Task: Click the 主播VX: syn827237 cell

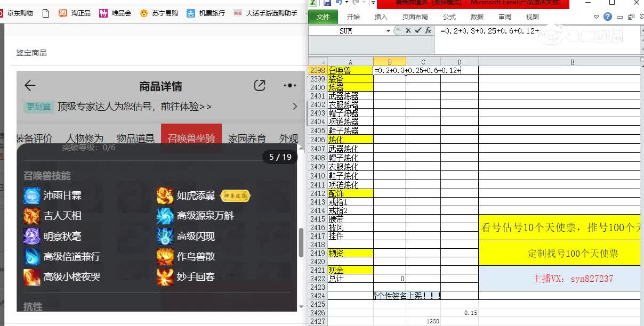Action: [x=559, y=279]
